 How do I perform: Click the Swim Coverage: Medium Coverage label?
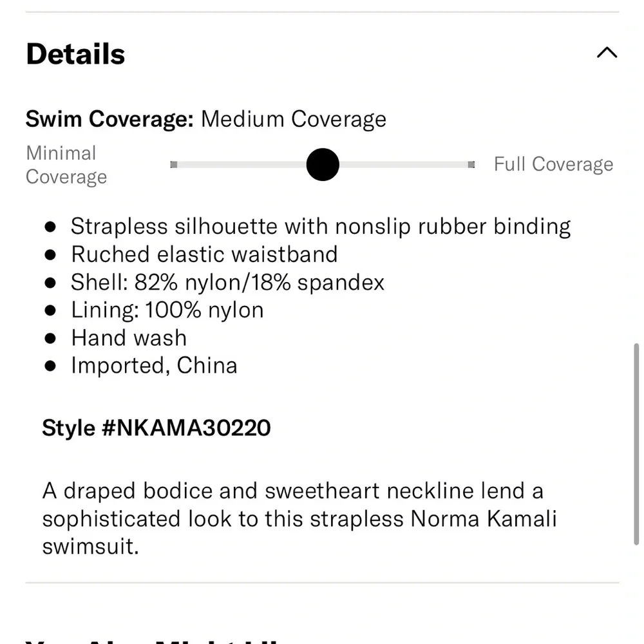206,119
